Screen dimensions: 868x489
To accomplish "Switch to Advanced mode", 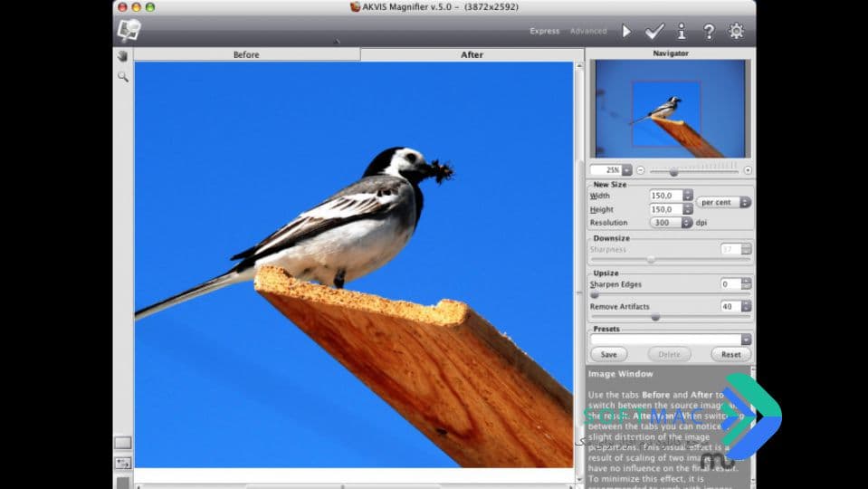I will 588,31.
